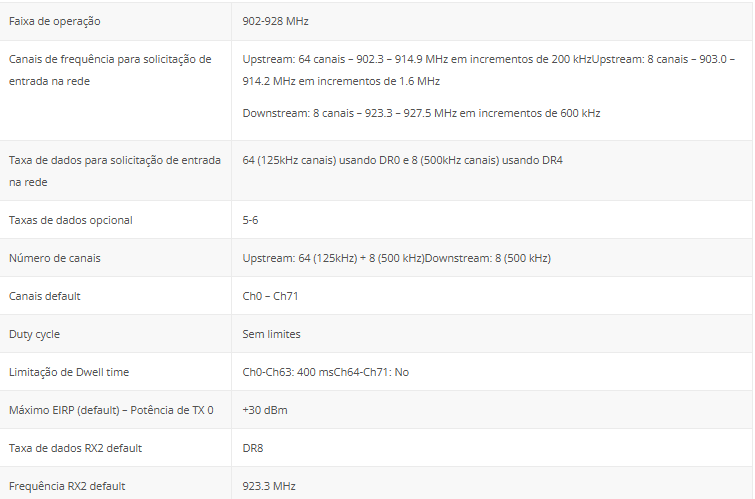Click the 'DR8' RX2 data rate value
This screenshot has width=755, height=499.
click(x=253, y=448)
